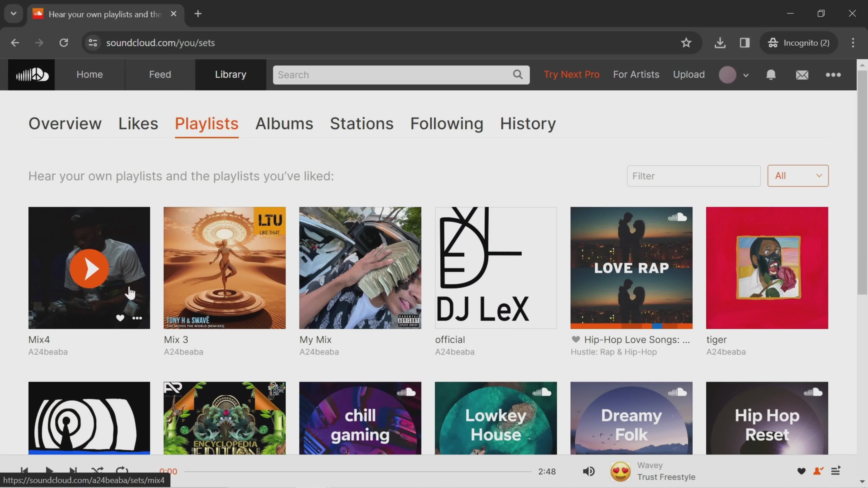Click the heart like icon in player bar
Viewport: 868px width, 488px height.
pos(802,471)
